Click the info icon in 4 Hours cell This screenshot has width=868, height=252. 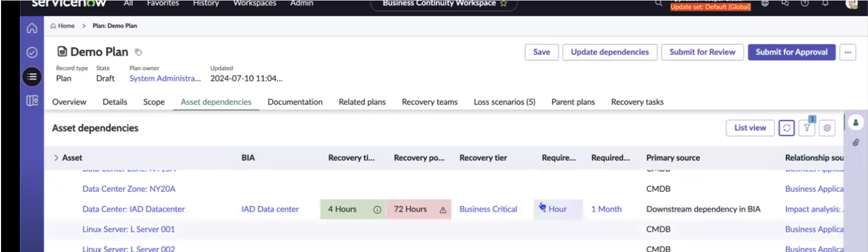pos(377,210)
